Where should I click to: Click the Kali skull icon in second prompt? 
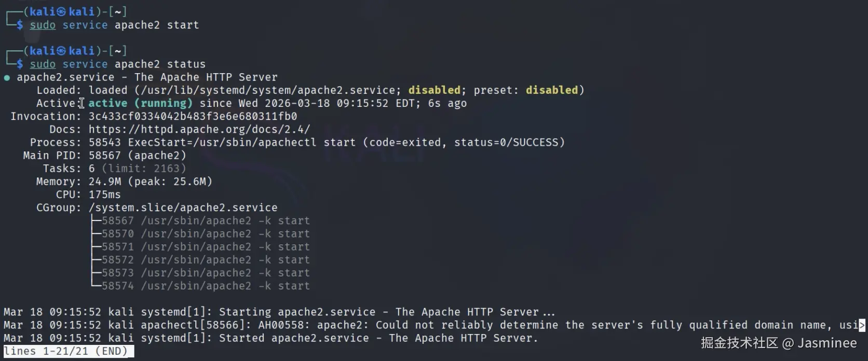62,51
